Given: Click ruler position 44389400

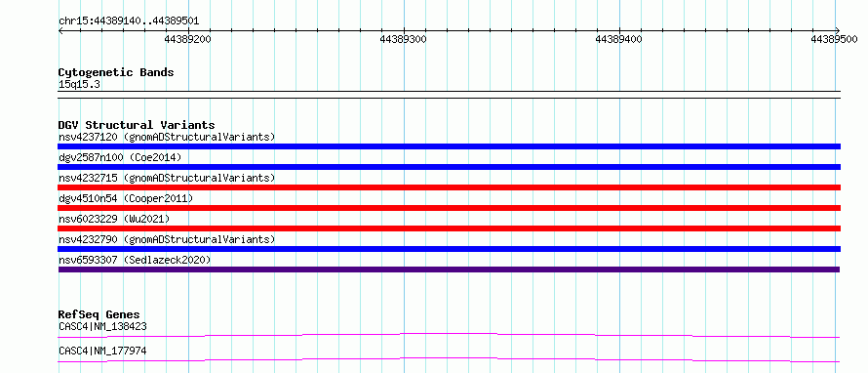Looking at the screenshot, I should (x=619, y=39).
